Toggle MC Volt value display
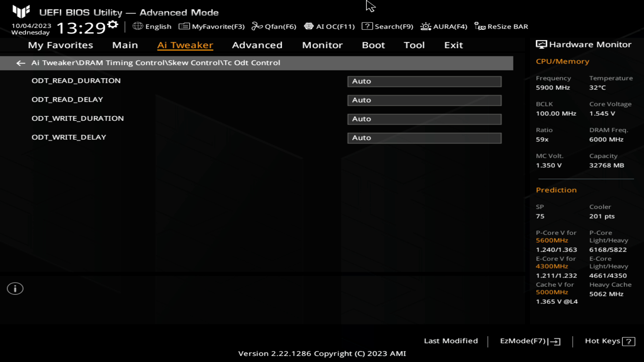 coord(549,165)
